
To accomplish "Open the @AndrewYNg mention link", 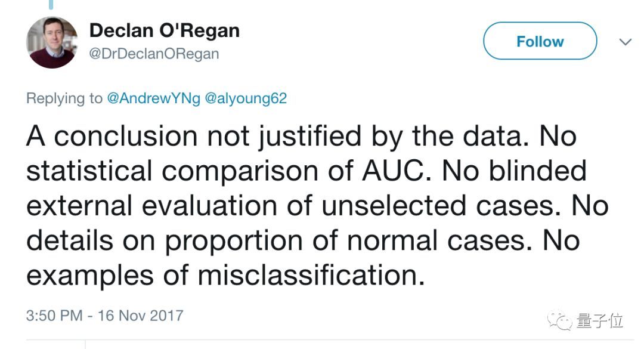I will click(153, 98).
